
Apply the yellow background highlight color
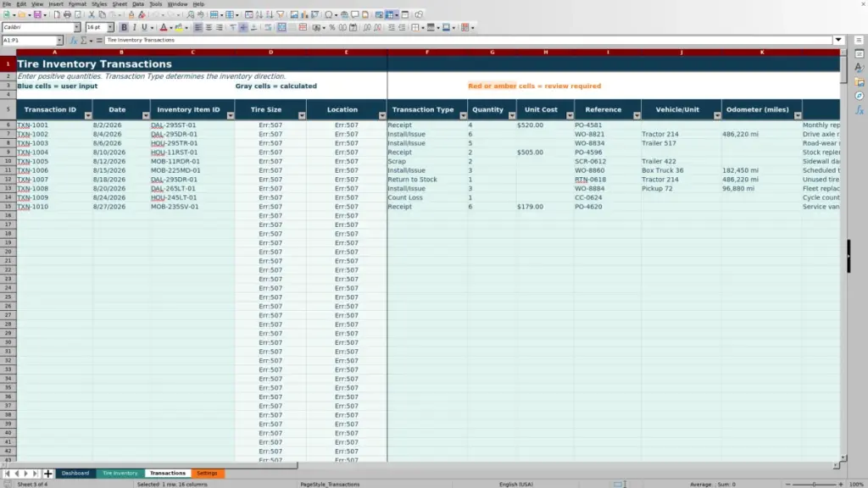coord(179,28)
